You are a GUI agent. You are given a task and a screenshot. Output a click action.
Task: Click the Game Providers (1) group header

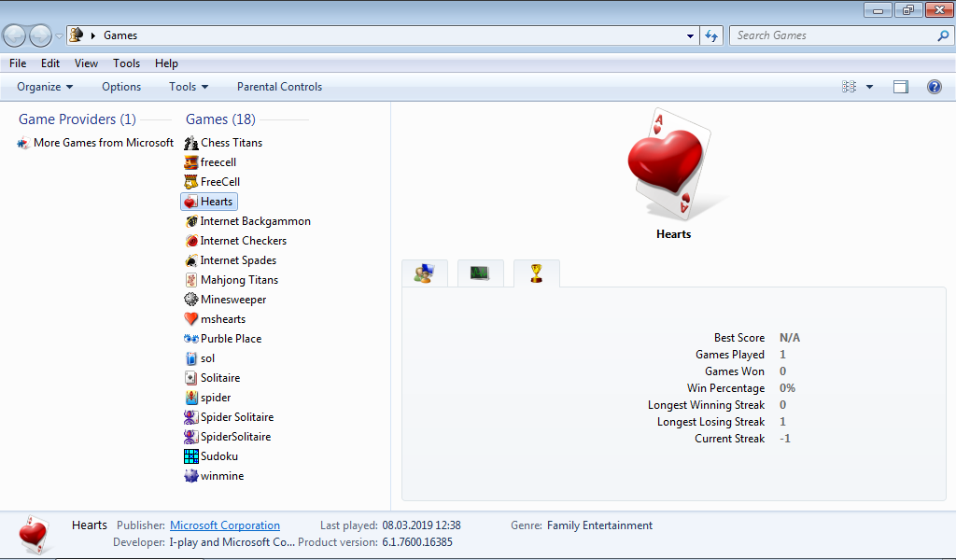click(77, 119)
